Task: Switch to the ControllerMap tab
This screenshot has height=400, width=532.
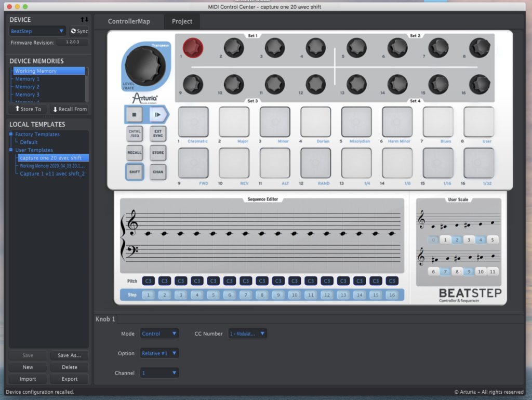Action: tap(129, 21)
